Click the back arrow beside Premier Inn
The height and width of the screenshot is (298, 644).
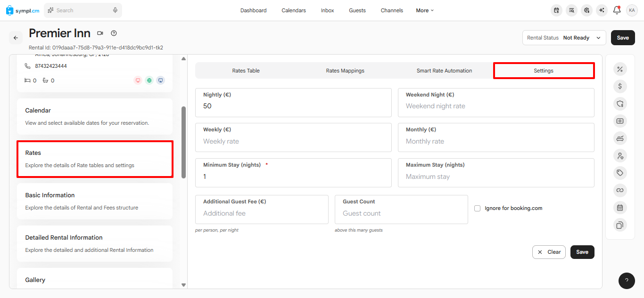click(x=16, y=38)
